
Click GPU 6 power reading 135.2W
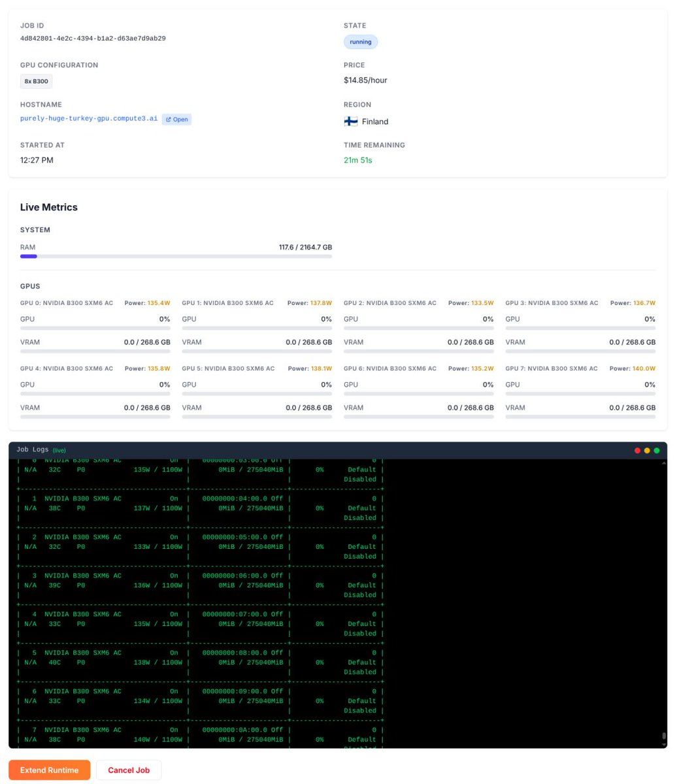(482, 368)
